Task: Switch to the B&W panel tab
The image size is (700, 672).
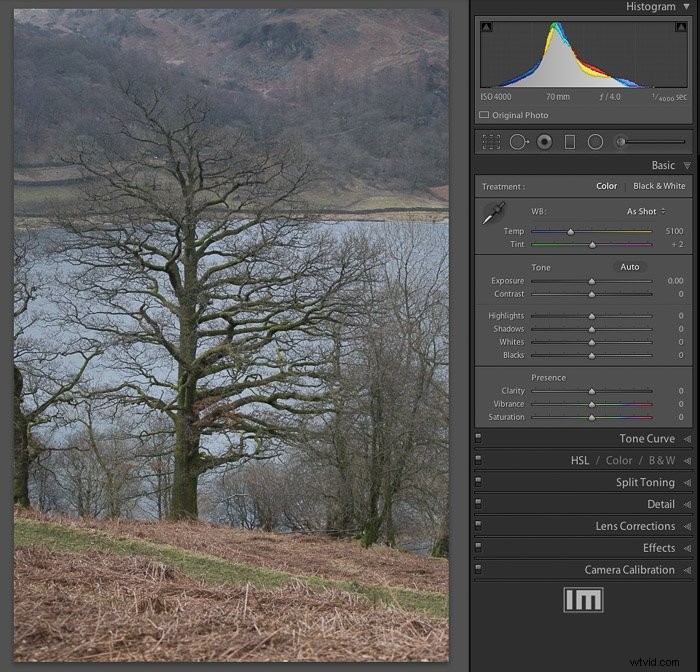Action: point(662,460)
